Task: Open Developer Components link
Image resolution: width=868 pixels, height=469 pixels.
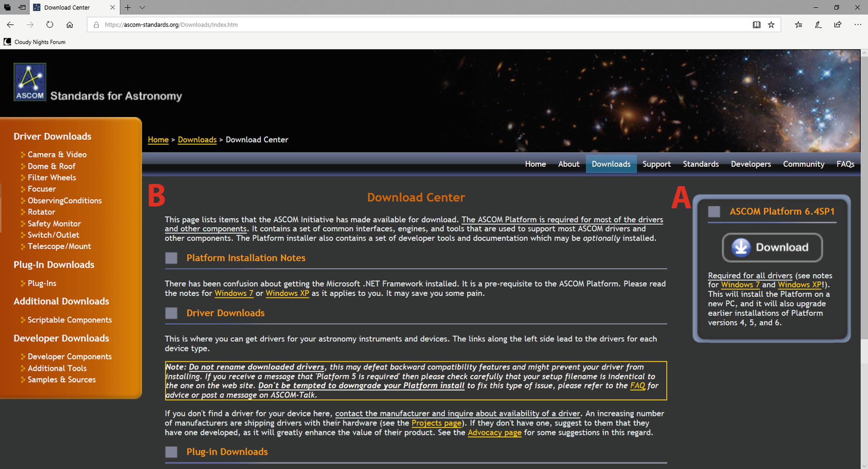Action: pos(69,357)
